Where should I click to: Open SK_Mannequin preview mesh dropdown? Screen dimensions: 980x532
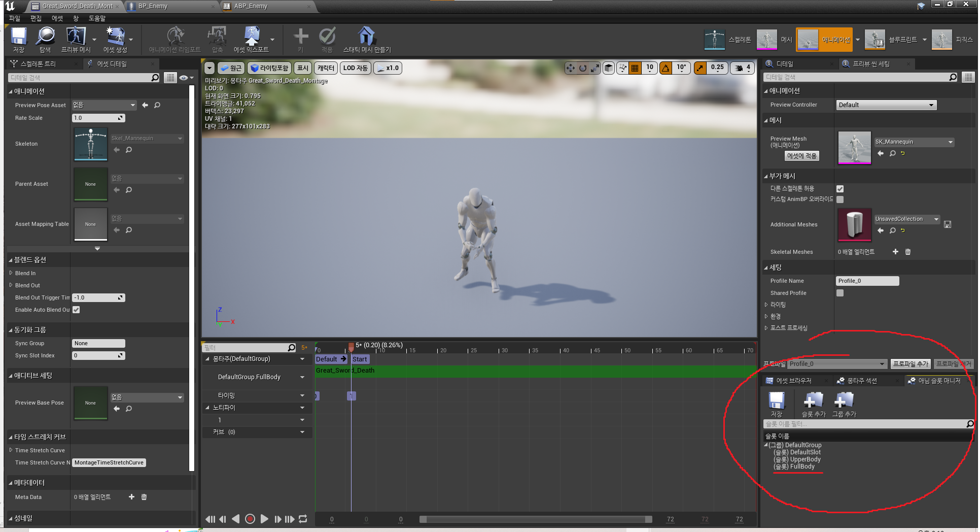(914, 142)
